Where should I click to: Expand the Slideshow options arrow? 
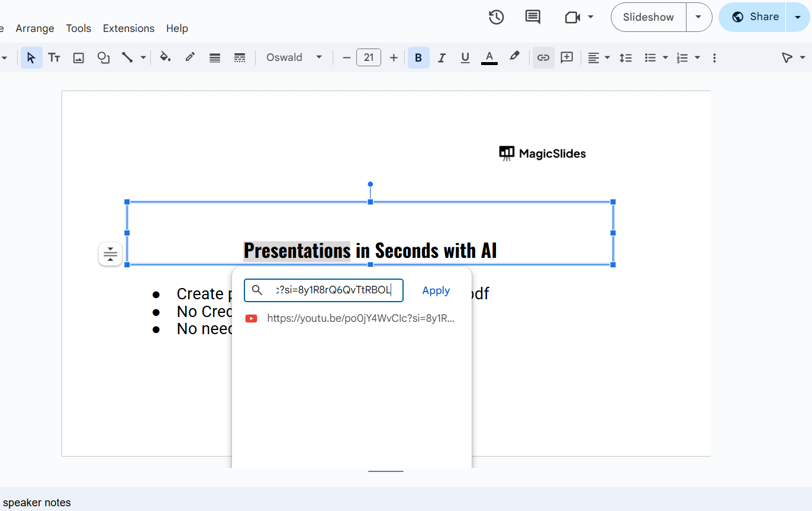[698, 17]
